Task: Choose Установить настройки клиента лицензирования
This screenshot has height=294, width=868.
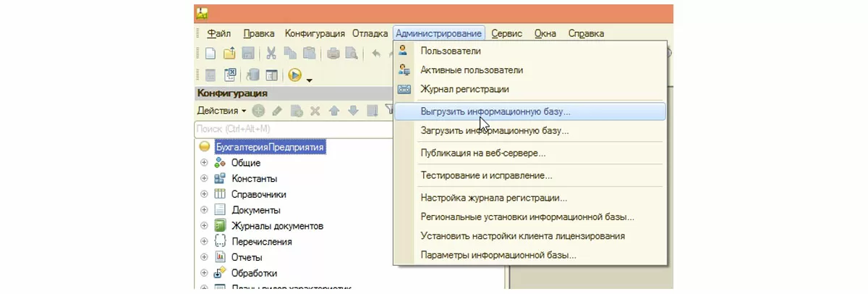Action: pyautogui.click(x=529, y=235)
